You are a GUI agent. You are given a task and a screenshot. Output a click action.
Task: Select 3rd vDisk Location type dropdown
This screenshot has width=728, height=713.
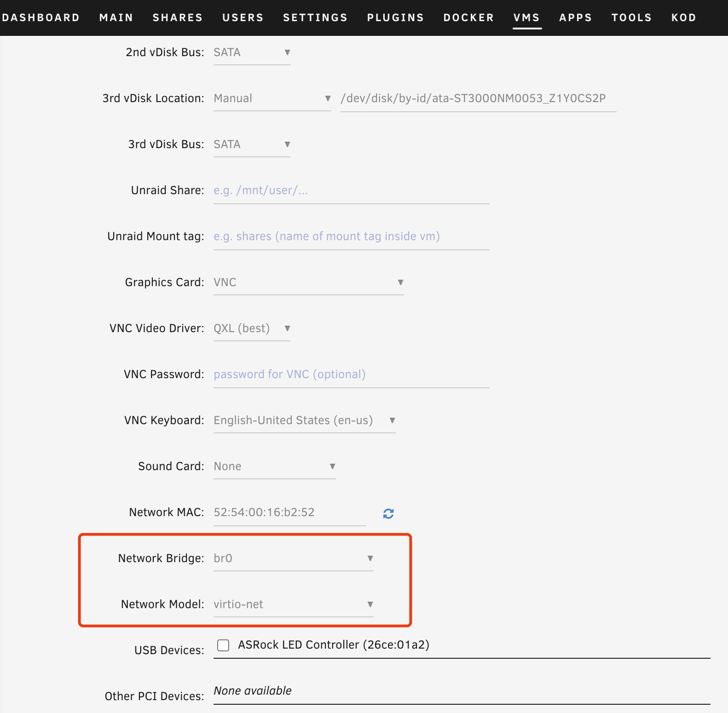coord(272,98)
